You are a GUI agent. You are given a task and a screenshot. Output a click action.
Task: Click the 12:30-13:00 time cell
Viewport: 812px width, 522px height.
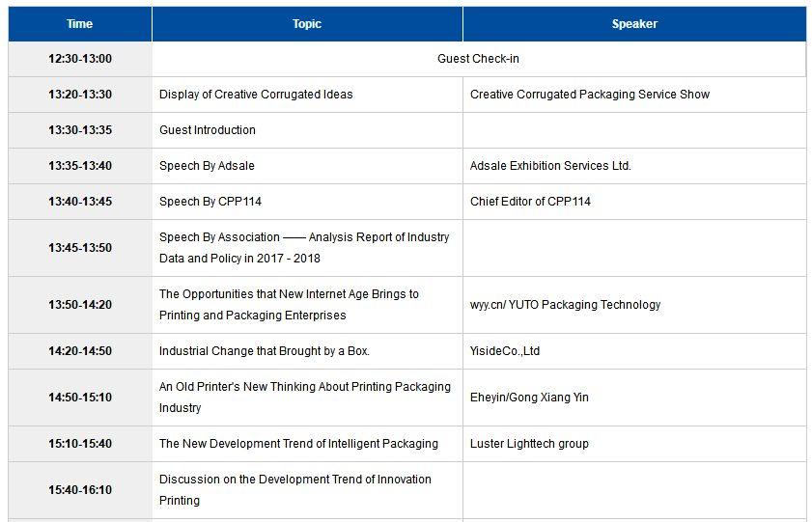click(80, 59)
